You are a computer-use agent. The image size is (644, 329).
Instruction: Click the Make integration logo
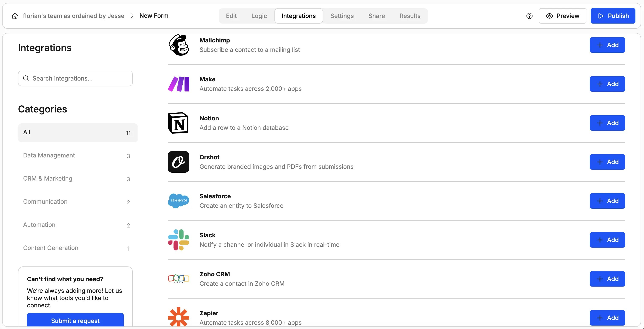178,84
